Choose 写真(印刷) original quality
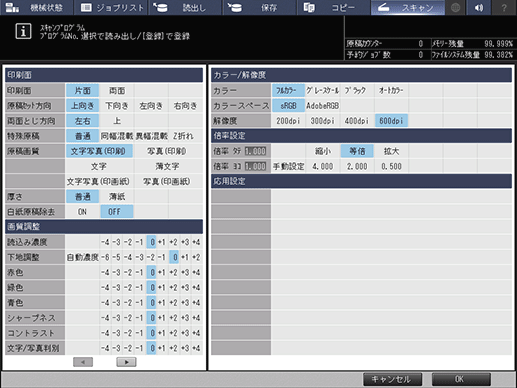 (x=168, y=151)
